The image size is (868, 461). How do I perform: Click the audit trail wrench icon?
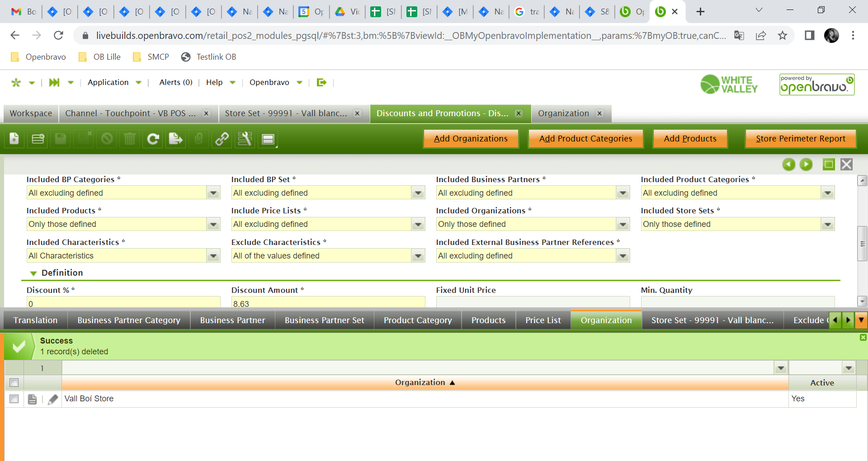click(x=245, y=139)
